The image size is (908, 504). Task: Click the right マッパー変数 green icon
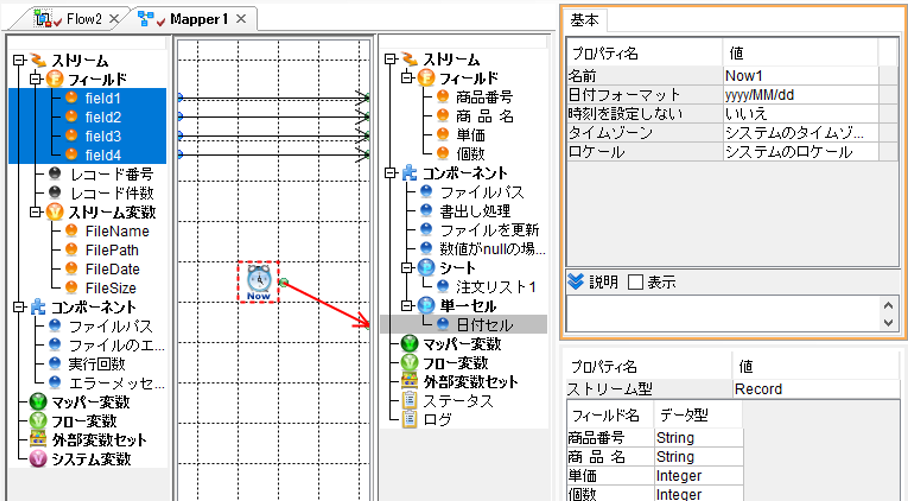(409, 344)
